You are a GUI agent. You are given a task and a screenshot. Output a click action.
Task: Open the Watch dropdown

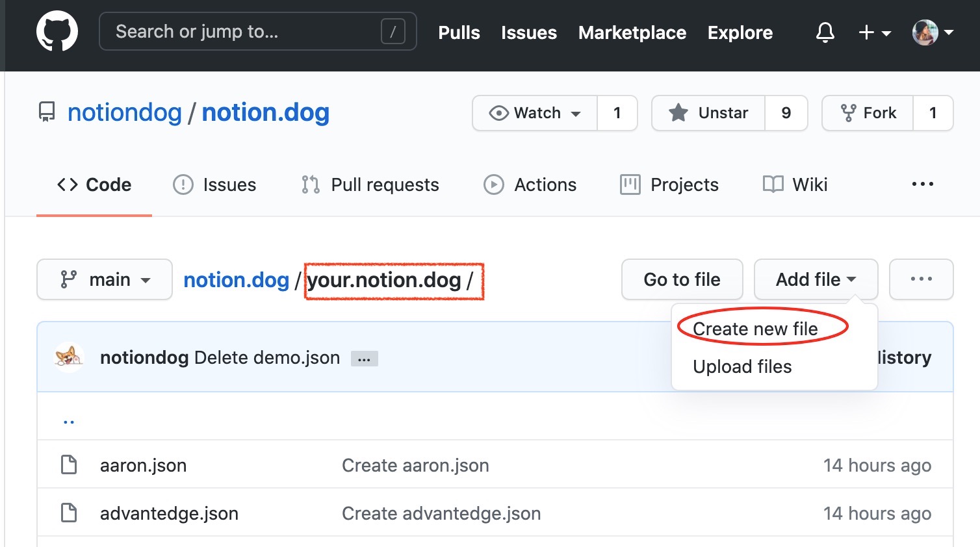coord(535,113)
